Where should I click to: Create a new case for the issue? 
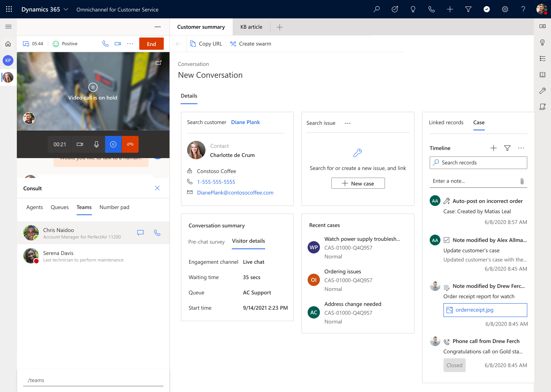(358, 183)
